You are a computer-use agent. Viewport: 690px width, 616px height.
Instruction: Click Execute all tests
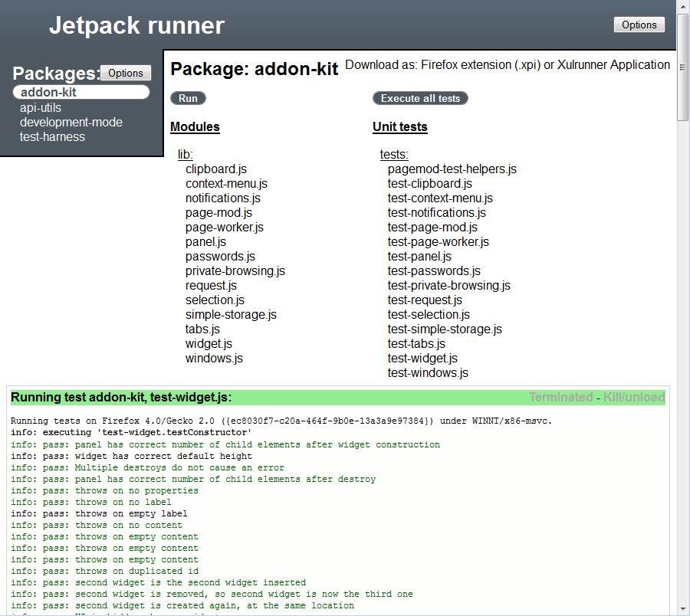[x=420, y=99]
